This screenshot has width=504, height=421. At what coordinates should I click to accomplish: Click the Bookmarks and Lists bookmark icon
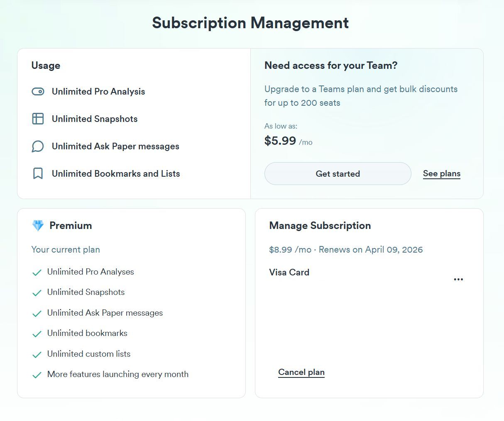pos(38,173)
